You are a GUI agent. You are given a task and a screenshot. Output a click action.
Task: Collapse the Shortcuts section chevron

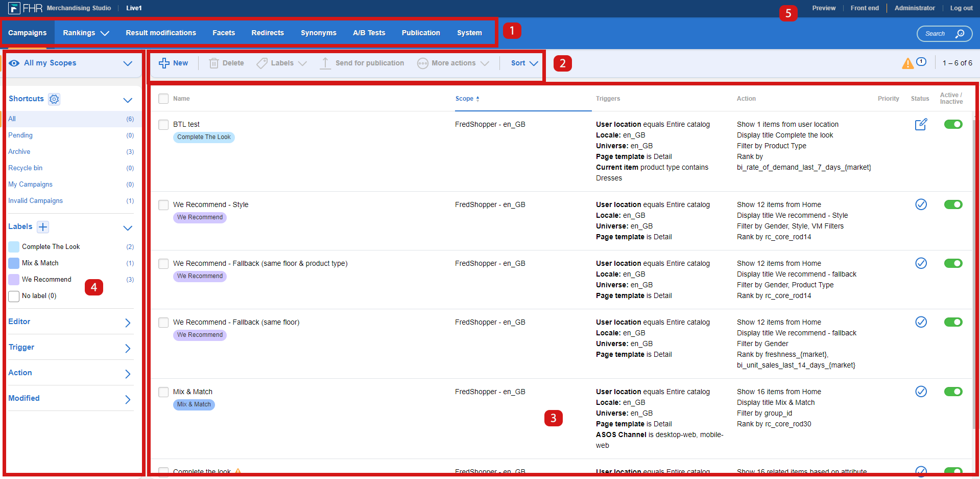pos(128,100)
